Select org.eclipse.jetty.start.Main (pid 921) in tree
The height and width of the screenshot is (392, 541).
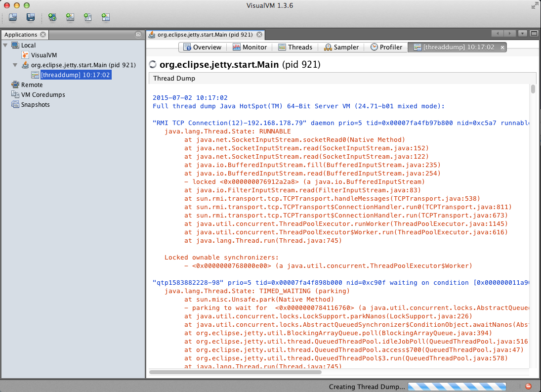(83, 65)
